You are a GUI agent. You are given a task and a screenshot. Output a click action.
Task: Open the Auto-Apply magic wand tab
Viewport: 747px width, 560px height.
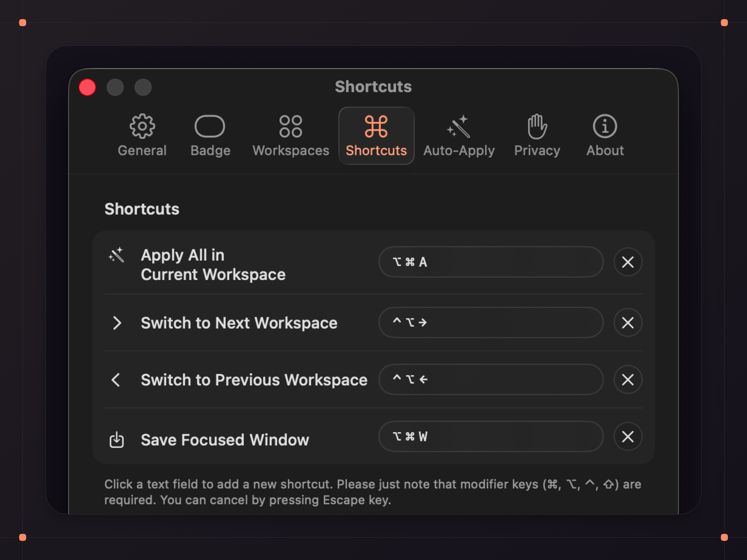tap(459, 136)
